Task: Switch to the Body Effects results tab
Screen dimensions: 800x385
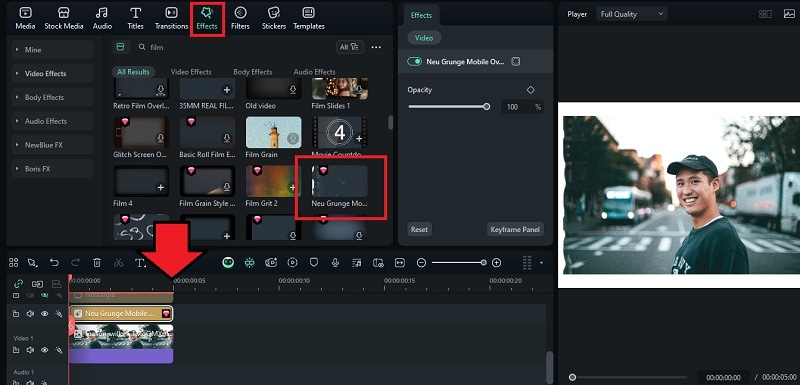Action: click(253, 72)
